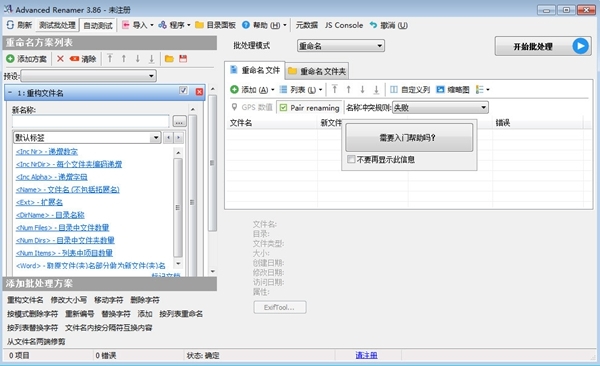Show the 目录面板 folder panel
600x366 pixels.
tap(215, 25)
